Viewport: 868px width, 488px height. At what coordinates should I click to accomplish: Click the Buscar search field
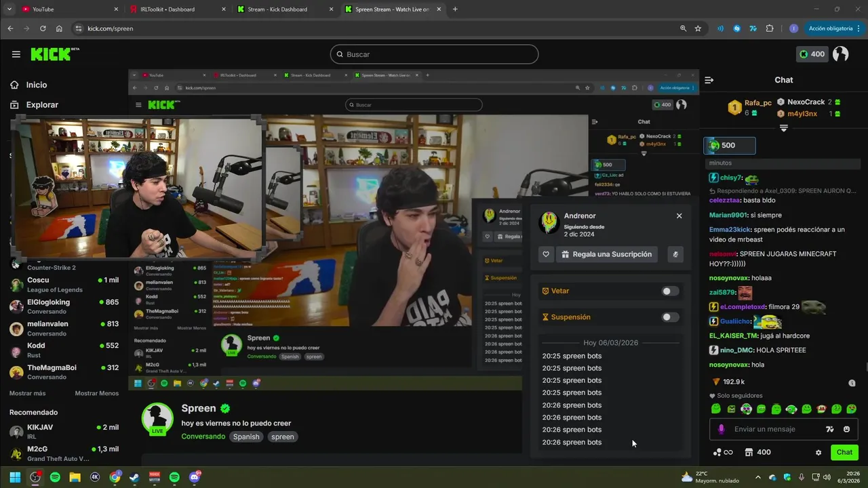(x=434, y=54)
